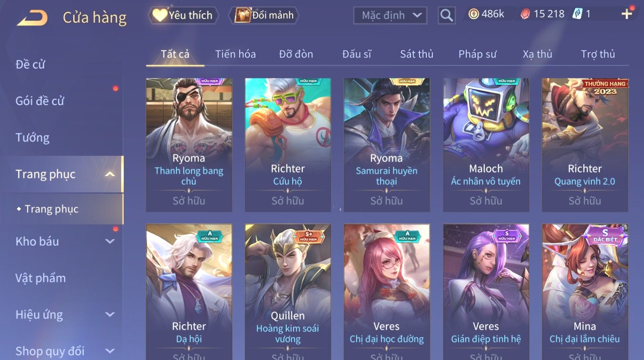The height and width of the screenshot is (360, 644).
Task: Click the chest icon in Đổi mảnh
Action: click(243, 15)
